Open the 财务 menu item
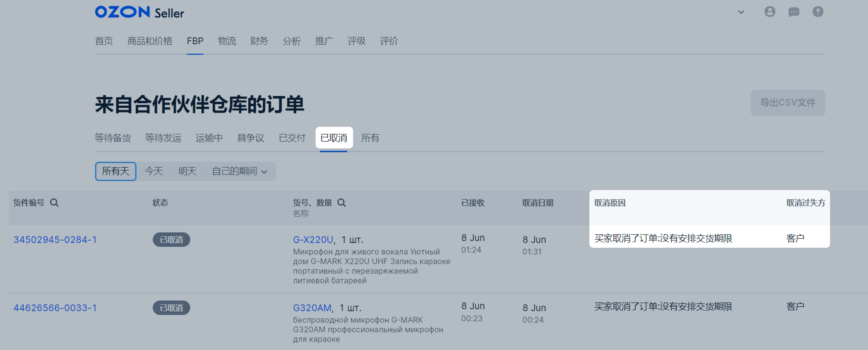The width and height of the screenshot is (868, 350). click(x=259, y=41)
